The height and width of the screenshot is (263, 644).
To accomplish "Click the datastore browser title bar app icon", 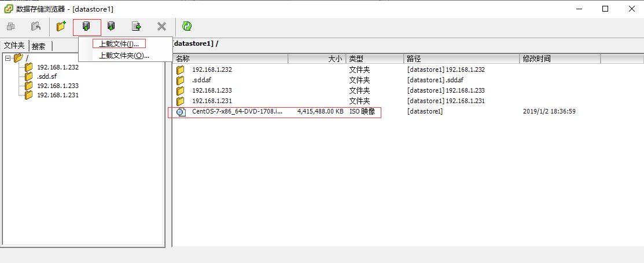I will [x=8, y=9].
